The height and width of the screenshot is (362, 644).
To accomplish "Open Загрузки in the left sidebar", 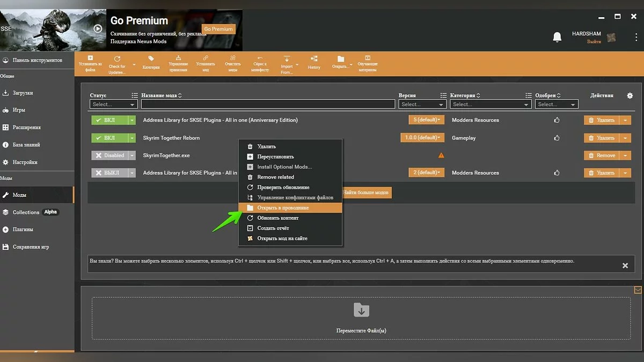I will pos(23,93).
